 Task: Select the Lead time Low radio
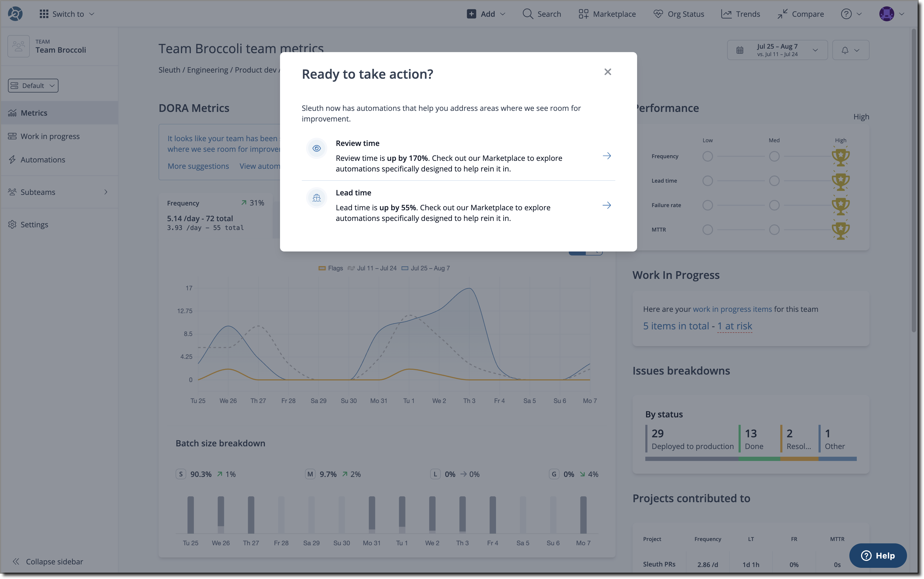(707, 181)
